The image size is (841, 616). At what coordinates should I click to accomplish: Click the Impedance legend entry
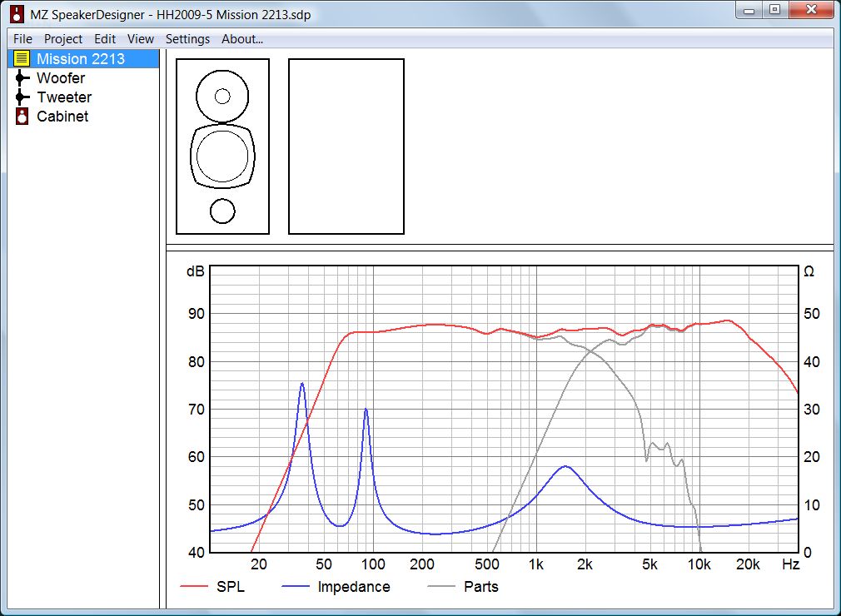pos(336,587)
